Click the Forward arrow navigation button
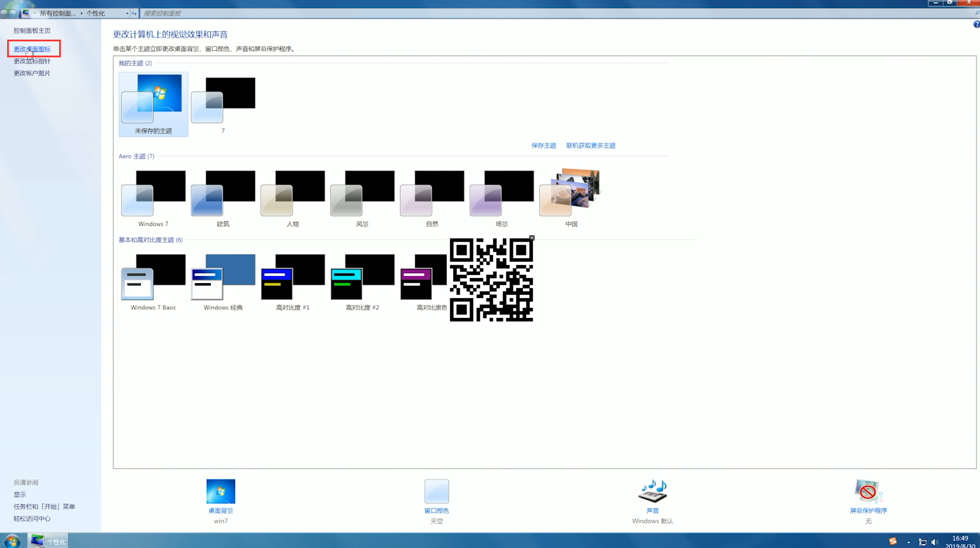 point(13,12)
